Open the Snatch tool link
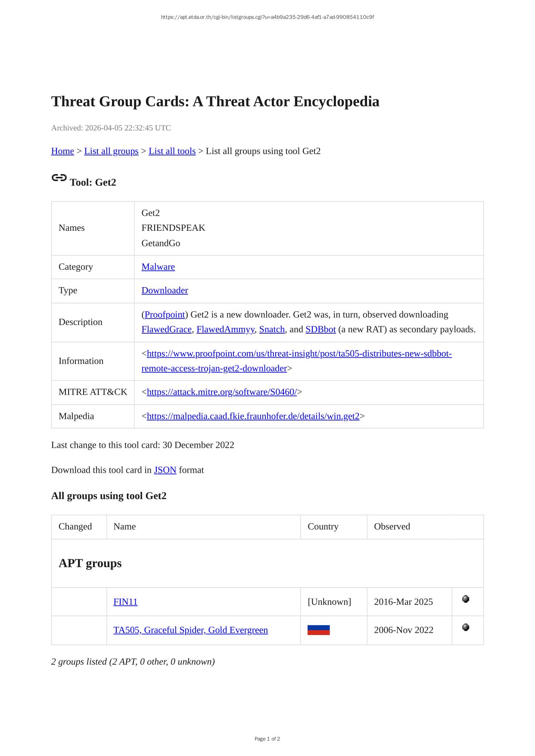This screenshot has width=535, height=756. point(272,329)
